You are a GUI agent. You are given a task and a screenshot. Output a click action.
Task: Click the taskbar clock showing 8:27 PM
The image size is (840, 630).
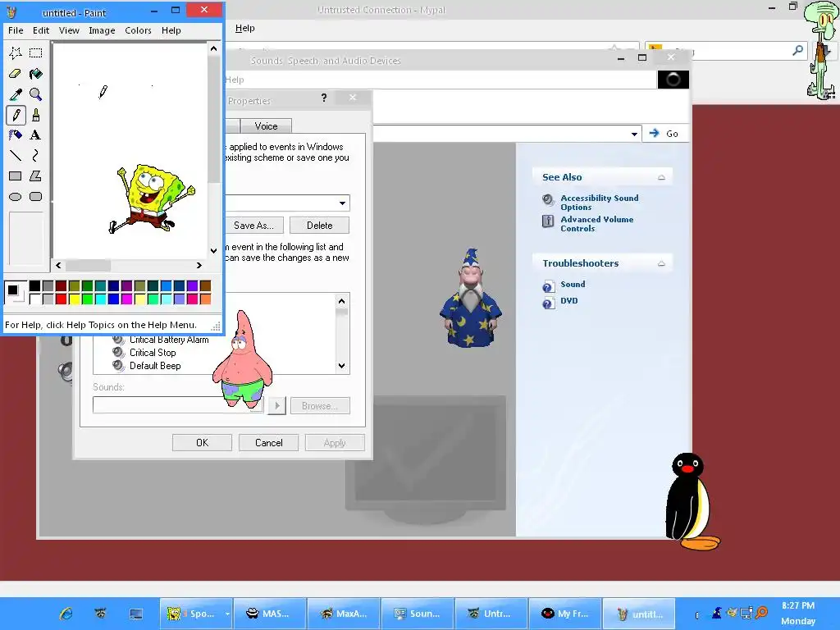click(798, 605)
